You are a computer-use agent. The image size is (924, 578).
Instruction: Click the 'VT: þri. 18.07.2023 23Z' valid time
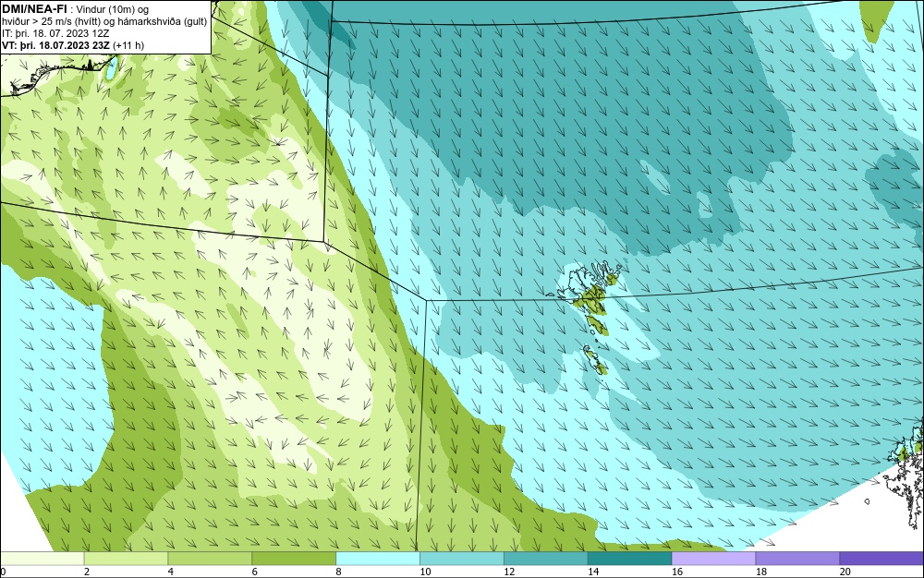pyautogui.click(x=55, y=44)
